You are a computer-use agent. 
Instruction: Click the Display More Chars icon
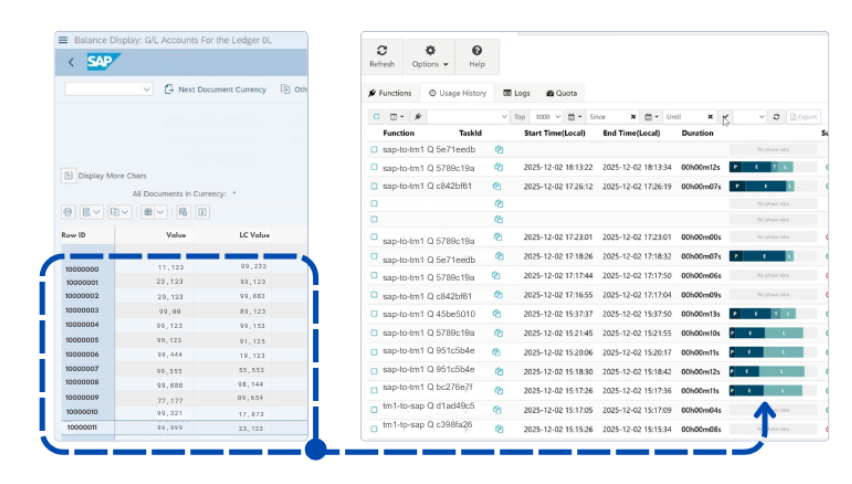(68, 175)
